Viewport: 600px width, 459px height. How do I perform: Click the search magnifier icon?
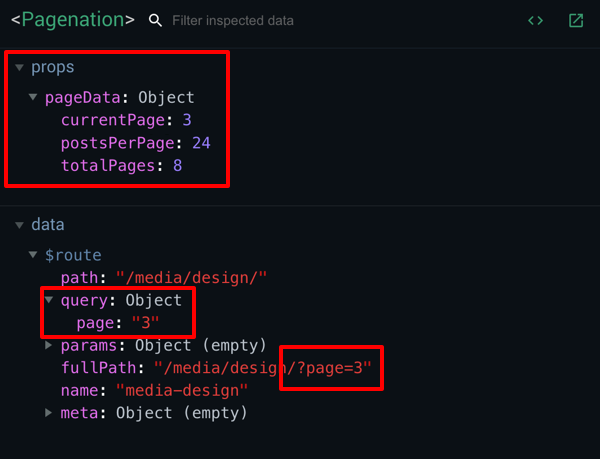155,21
